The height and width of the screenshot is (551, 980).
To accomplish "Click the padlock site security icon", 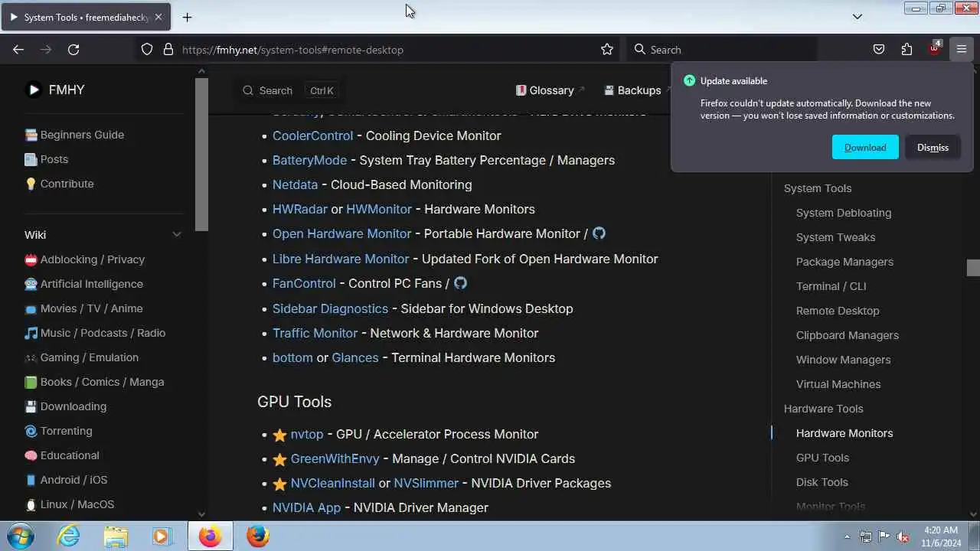I will point(168,50).
